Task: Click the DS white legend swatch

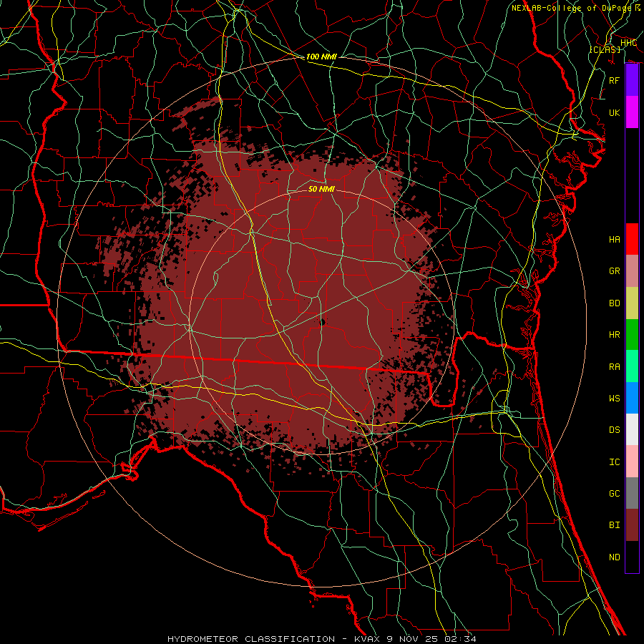Action: pos(632,429)
